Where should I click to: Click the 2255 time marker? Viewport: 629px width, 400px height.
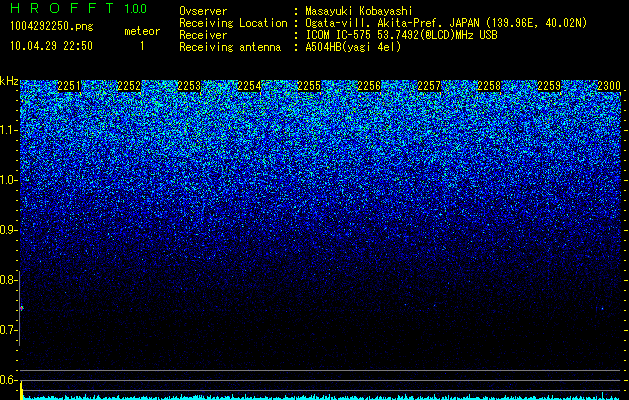[309, 86]
